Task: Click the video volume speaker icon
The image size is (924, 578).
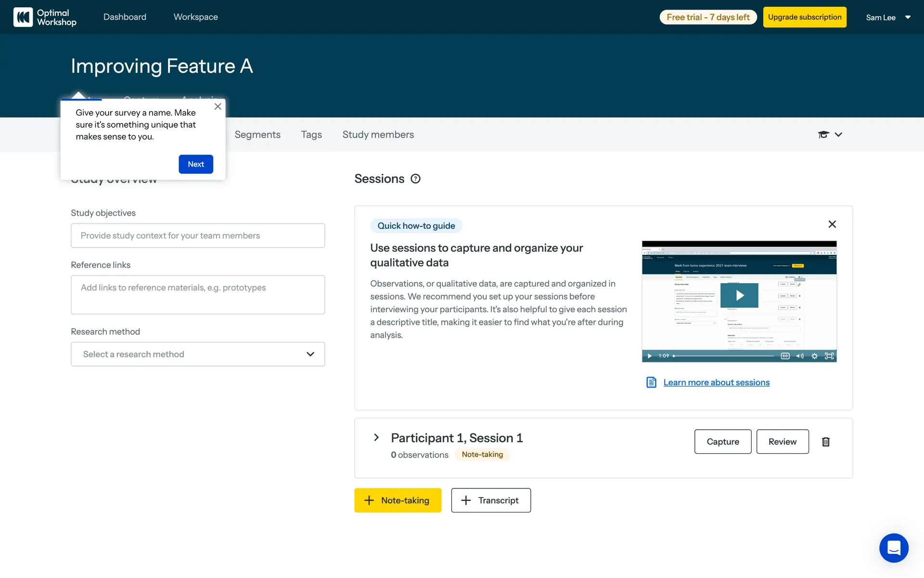Action: [x=800, y=356]
